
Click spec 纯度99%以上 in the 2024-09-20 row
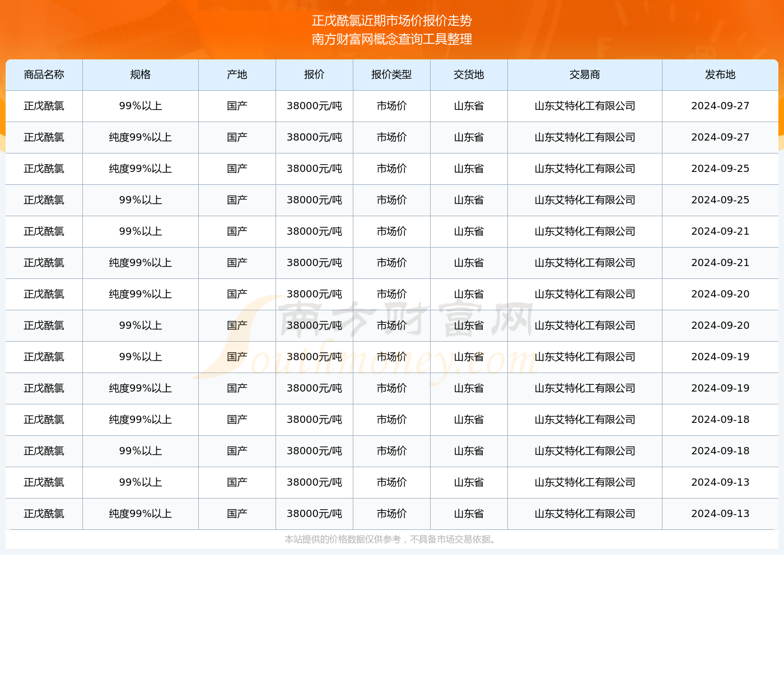[x=141, y=294]
